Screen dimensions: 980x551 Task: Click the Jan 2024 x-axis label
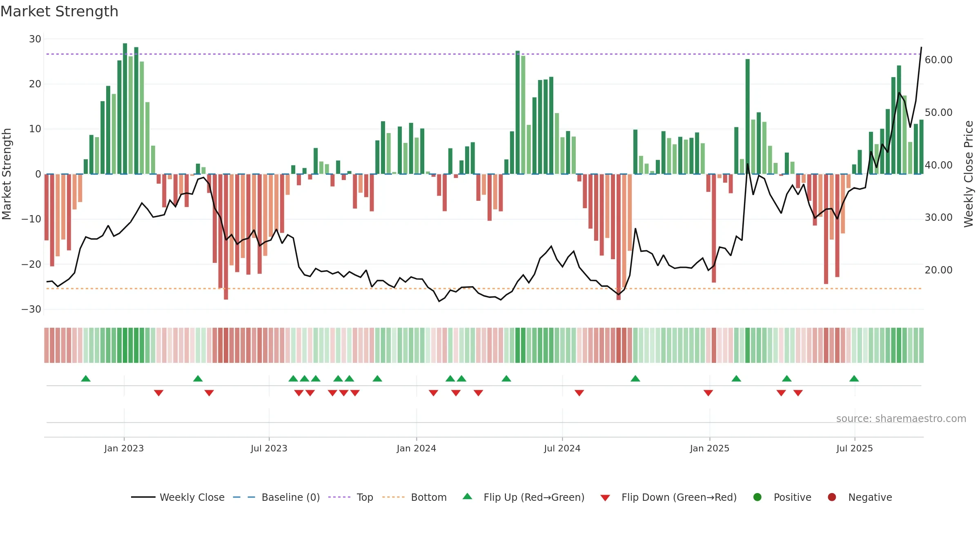416,449
